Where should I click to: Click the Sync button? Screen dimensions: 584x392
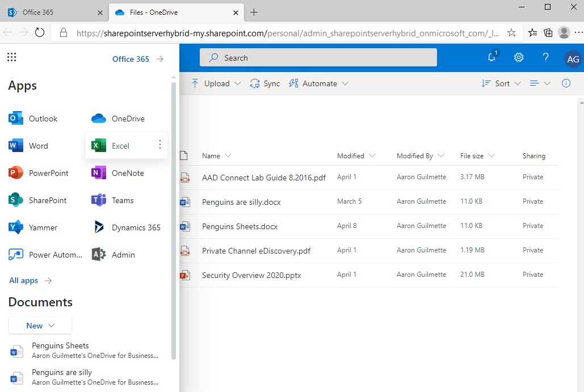265,83
